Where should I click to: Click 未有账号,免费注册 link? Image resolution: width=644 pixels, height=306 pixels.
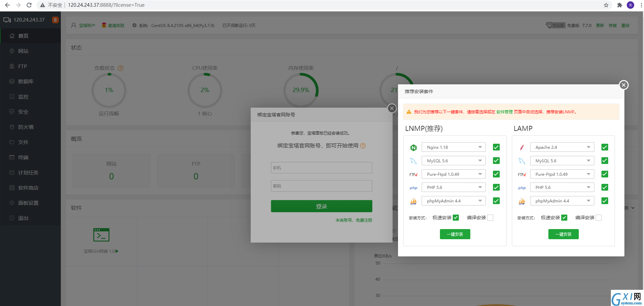click(x=354, y=220)
